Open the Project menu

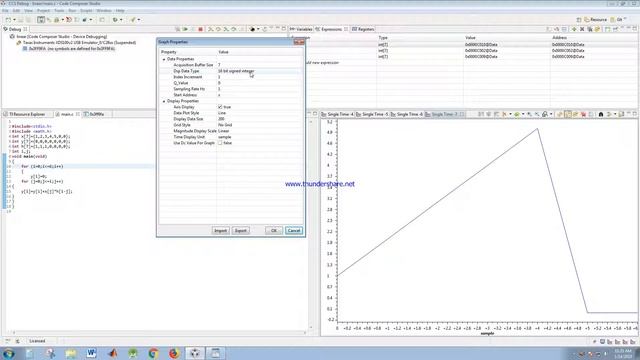point(43,11)
